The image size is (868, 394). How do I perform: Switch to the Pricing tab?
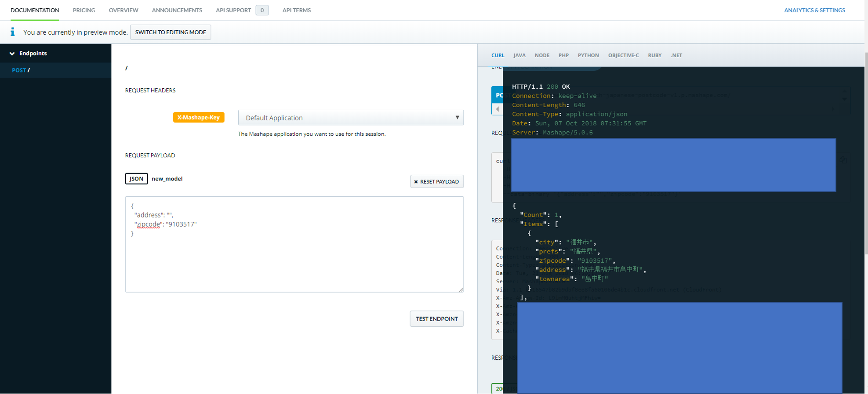click(84, 10)
